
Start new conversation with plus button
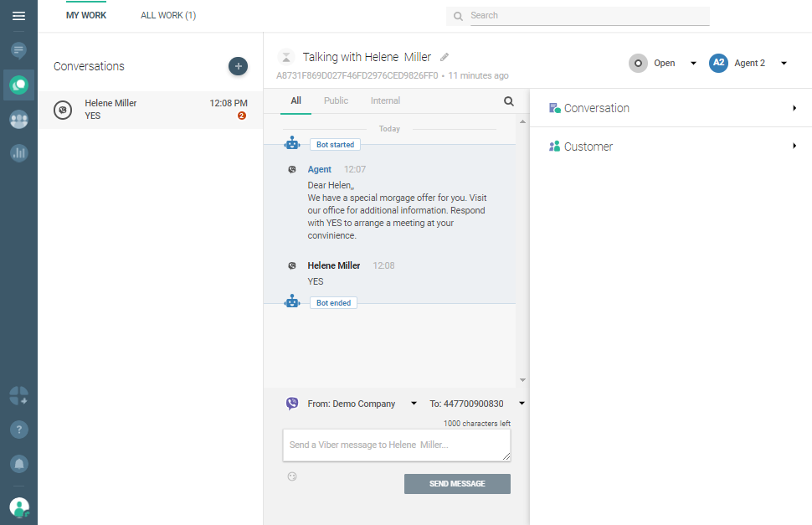[238, 66]
